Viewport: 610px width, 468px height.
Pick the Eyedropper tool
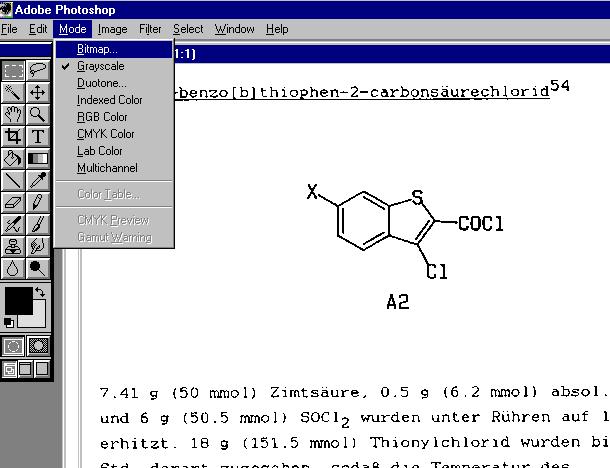[38, 180]
